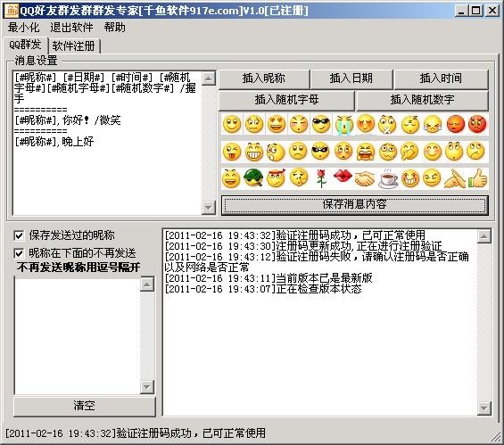
Task: Switch to the QQ群发 tab
Action: (x=25, y=45)
